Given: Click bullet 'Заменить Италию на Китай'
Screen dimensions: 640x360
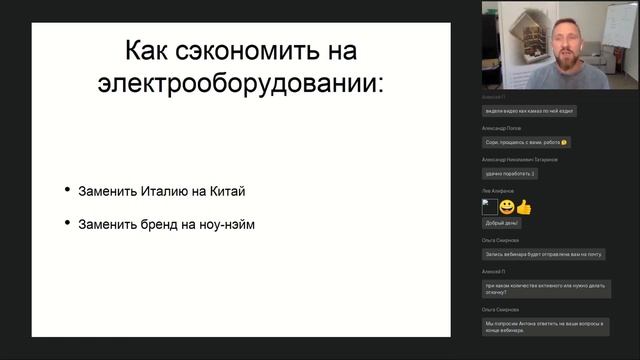Looking at the screenshot, I should 162,191.
